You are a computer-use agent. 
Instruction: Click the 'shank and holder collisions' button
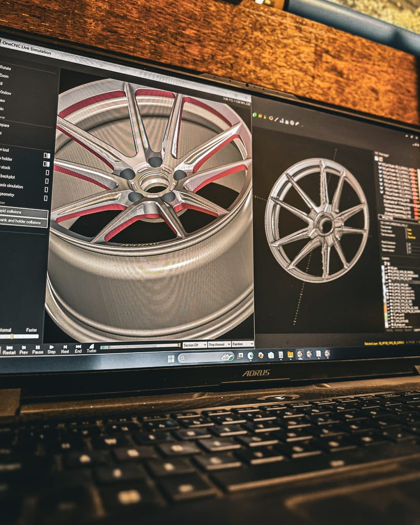(24, 221)
